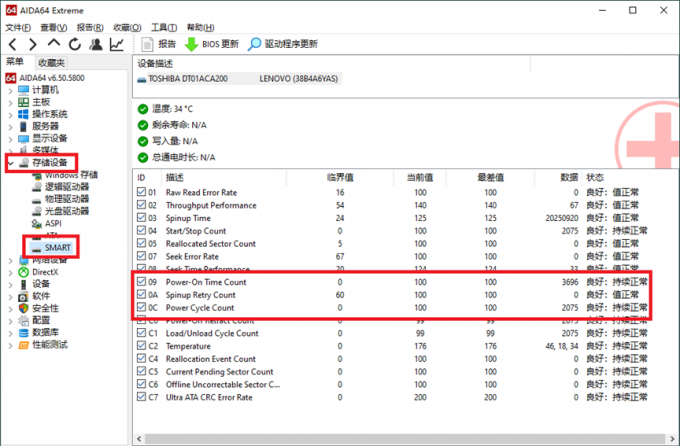680x446 pixels.
Task: Sort by the 描述 column header
Action: pyautogui.click(x=224, y=177)
